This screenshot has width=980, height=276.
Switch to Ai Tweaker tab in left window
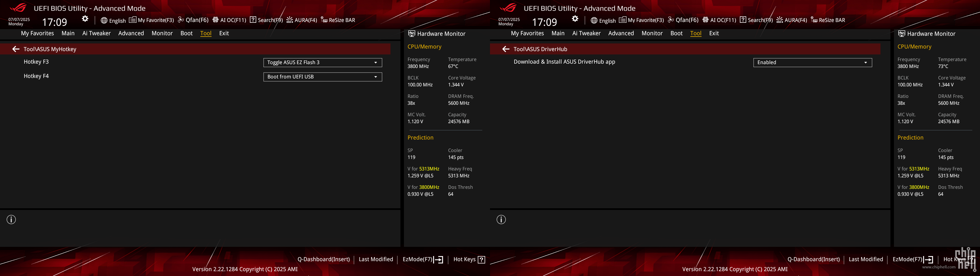tap(97, 33)
